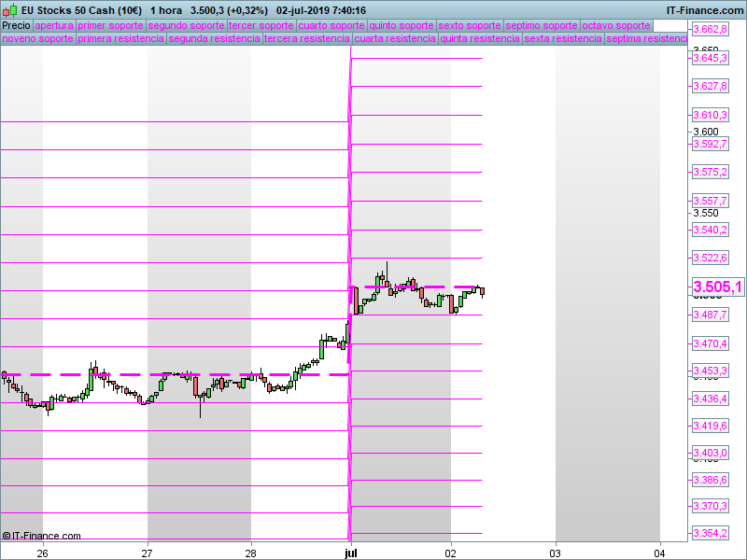Click the 3.540,2 price tag
Viewport: 747px width, 560px height.
click(x=710, y=230)
